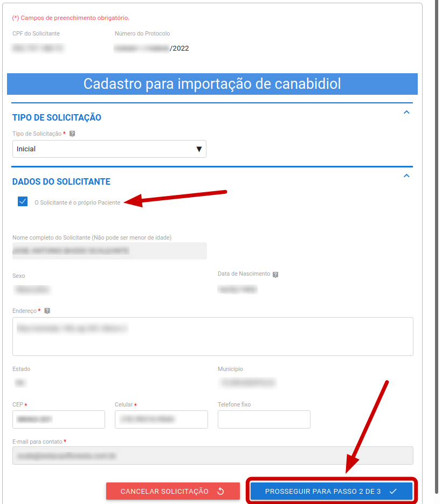Click into the CEP input field
Viewport: 442px width, 504px height.
tap(58, 419)
